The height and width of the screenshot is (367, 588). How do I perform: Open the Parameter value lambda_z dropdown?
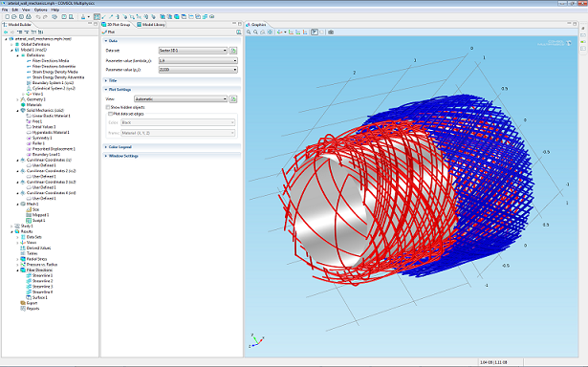198,60
